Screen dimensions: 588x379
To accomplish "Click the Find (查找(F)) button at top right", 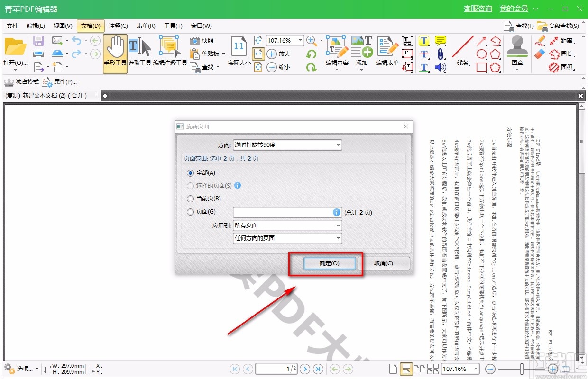I will coord(518,26).
